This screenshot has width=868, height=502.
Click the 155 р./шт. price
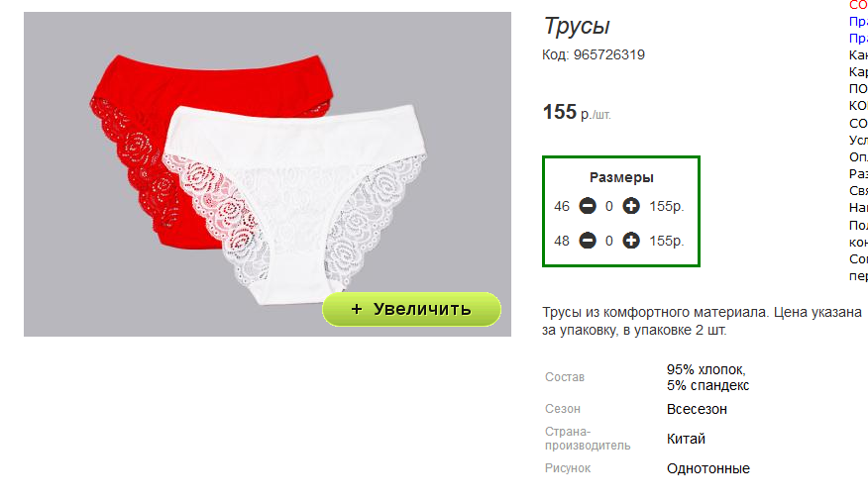point(577,112)
